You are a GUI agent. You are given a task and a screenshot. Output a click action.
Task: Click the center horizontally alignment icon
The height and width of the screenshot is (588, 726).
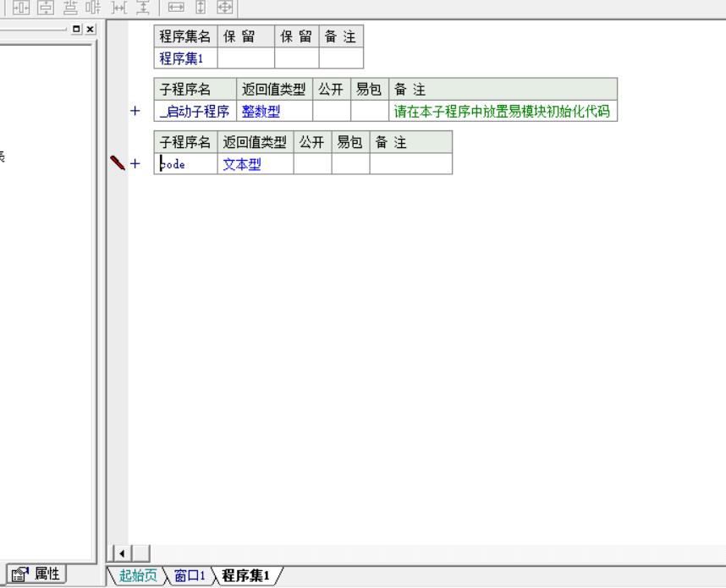(21, 7)
